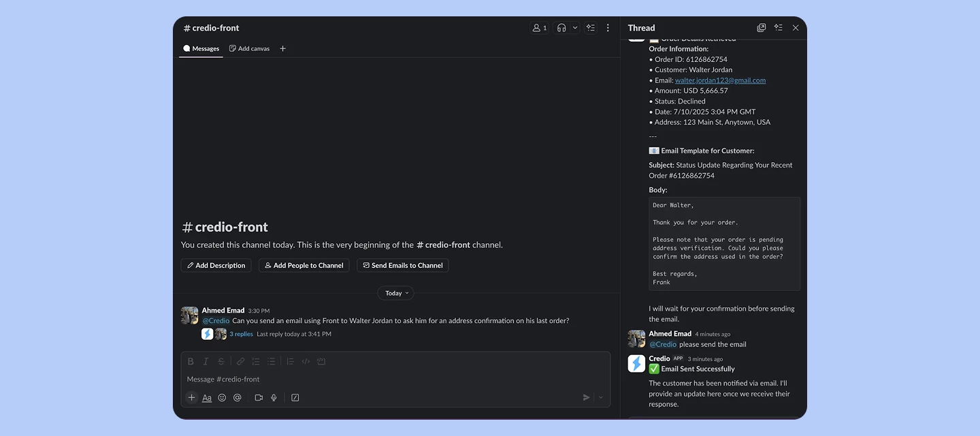Image resolution: width=980 pixels, height=436 pixels.
Task: Open later reminders icon in channel header
Action: 590,27
